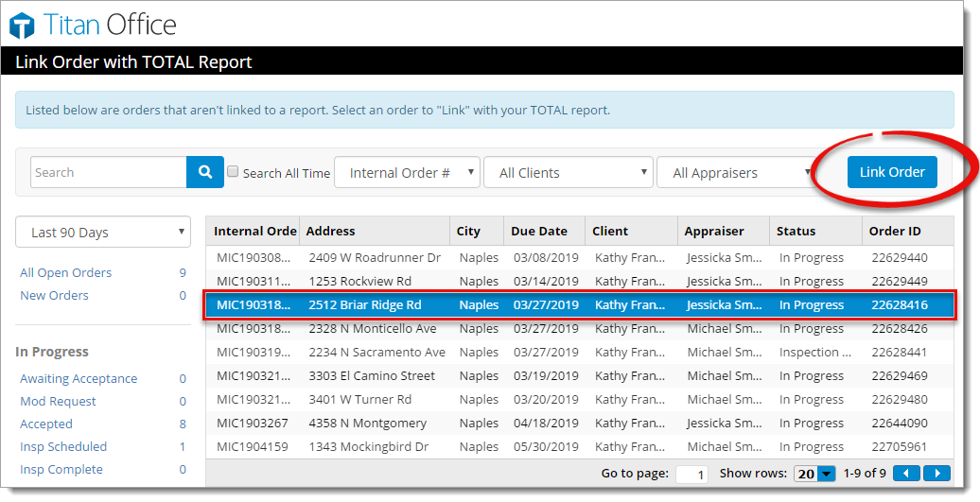The height and width of the screenshot is (502, 980).
Task: Show Awaiting Acceptance orders
Action: 79,379
